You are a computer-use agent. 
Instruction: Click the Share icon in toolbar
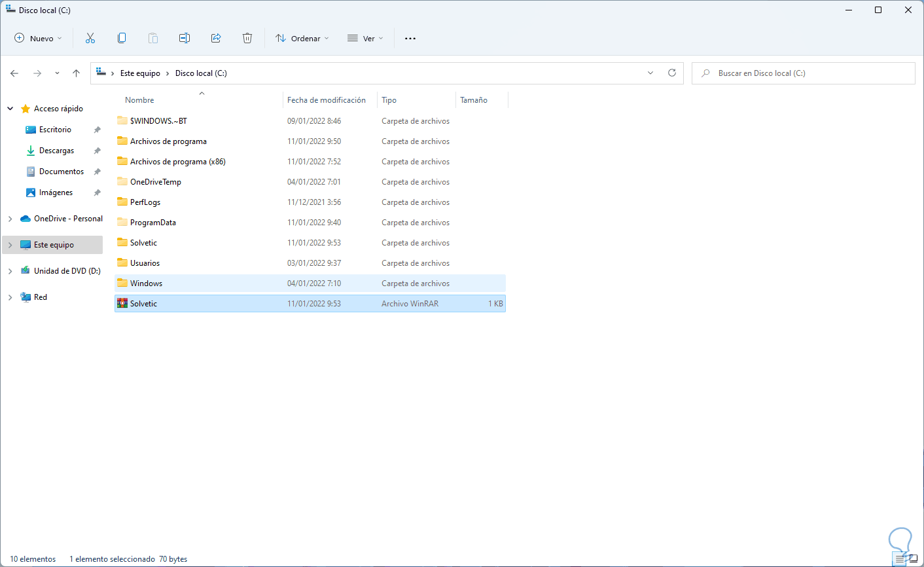[216, 38]
